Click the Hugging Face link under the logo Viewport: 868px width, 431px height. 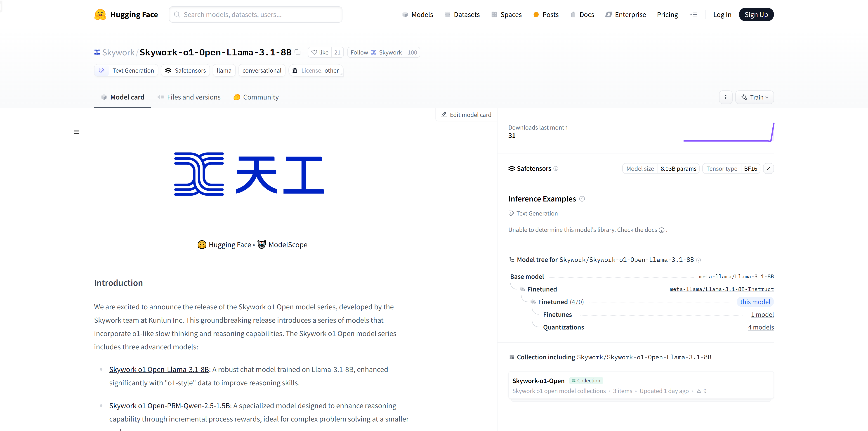click(x=230, y=245)
